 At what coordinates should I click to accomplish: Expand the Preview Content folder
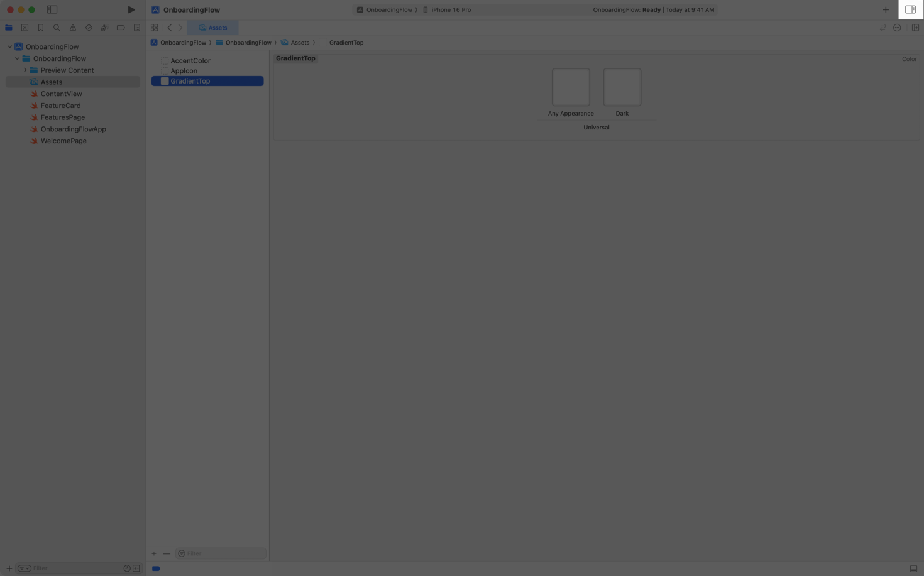click(25, 70)
